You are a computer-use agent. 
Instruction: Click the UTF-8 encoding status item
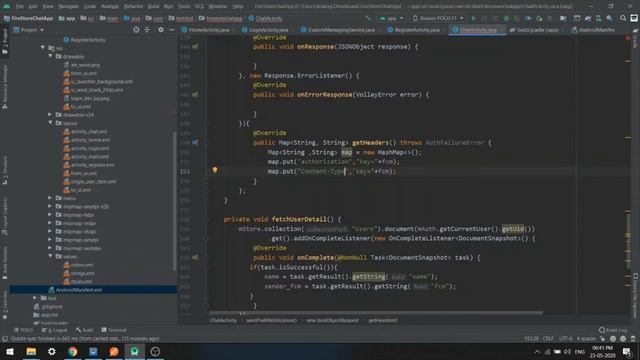pyautogui.click(x=565, y=339)
